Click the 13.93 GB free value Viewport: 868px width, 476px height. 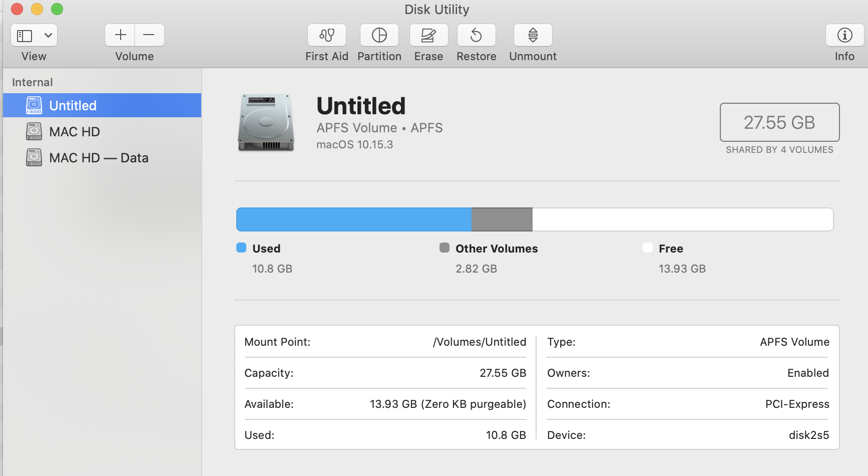click(682, 269)
